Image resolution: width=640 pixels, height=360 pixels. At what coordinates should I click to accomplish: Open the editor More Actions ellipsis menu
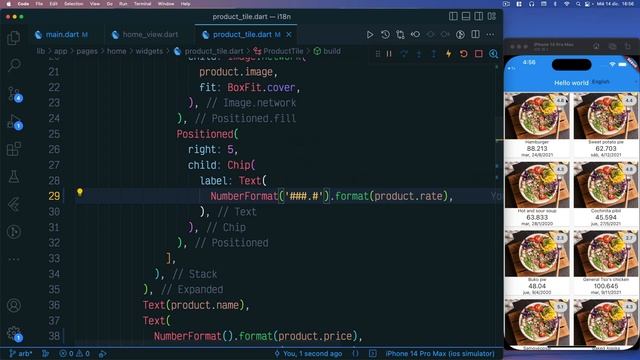[x=490, y=35]
